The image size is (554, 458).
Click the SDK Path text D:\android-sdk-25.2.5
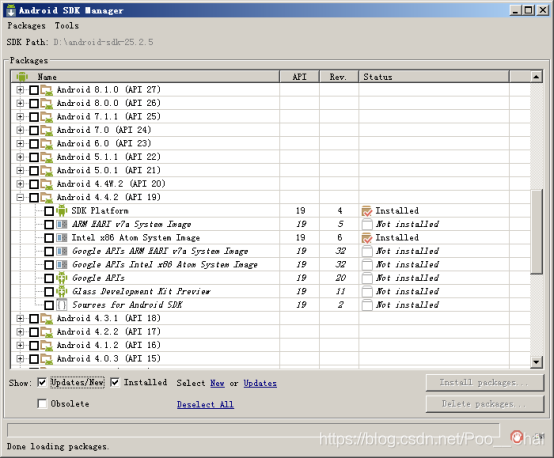coord(103,42)
